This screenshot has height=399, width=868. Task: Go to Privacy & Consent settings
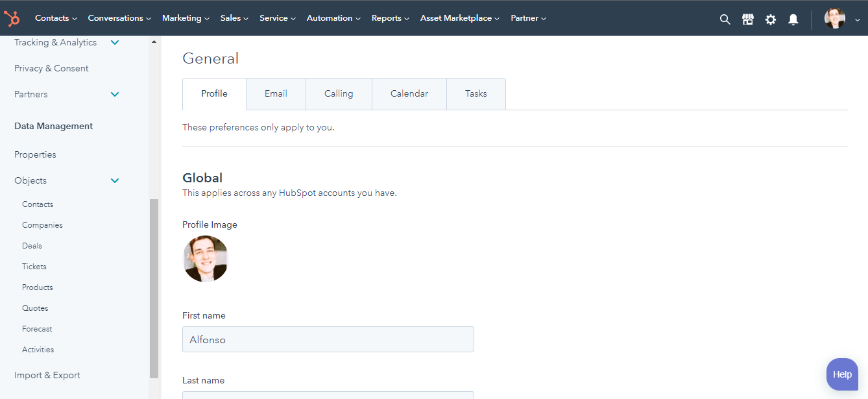[x=51, y=67]
